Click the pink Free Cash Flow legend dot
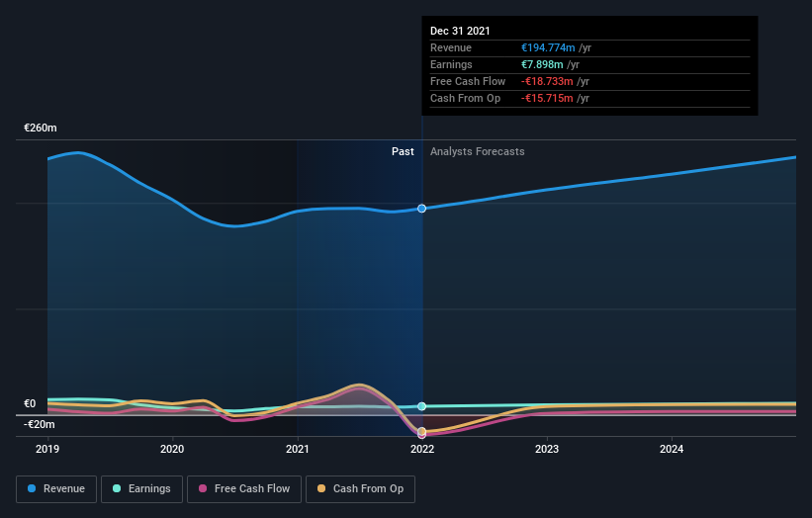The image size is (812, 518). (203, 488)
